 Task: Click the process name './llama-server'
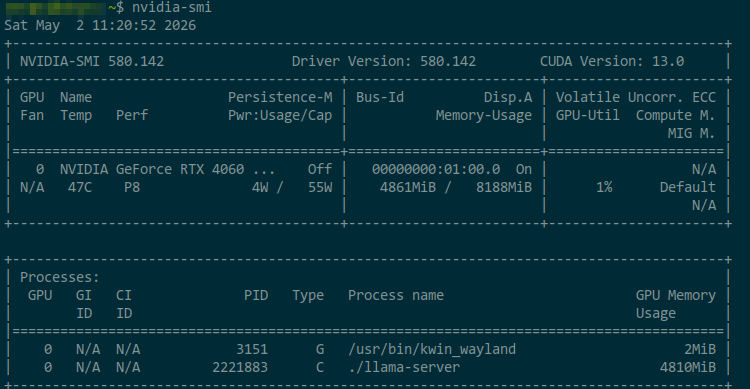click(404, 367)
